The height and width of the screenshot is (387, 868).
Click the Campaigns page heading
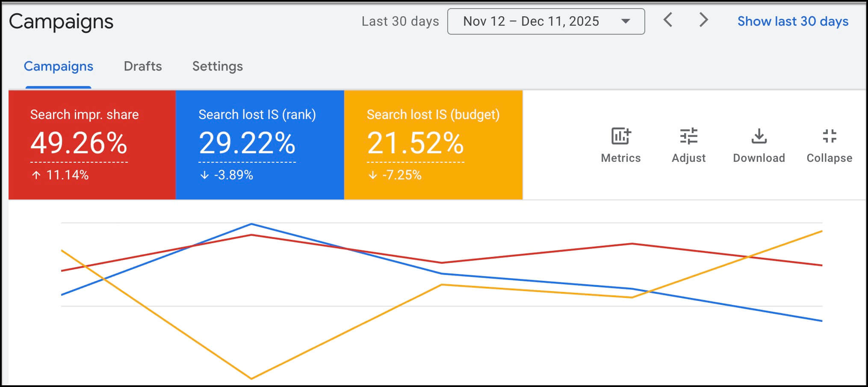61,21
